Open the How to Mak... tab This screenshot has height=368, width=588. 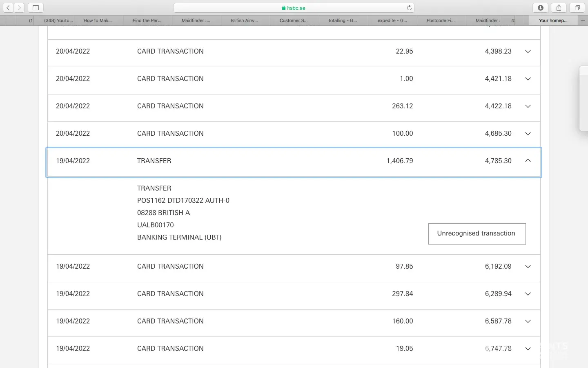[x=98, y=20]
